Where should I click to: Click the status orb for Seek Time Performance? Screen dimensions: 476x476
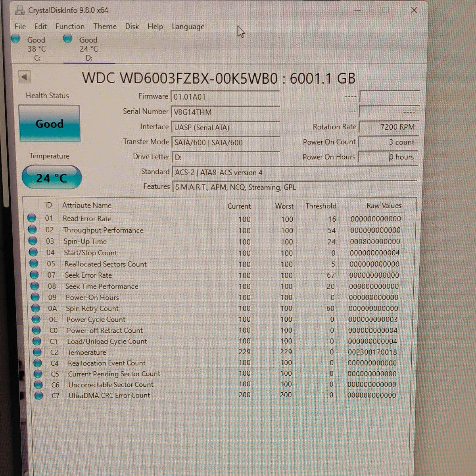point(35,286)
